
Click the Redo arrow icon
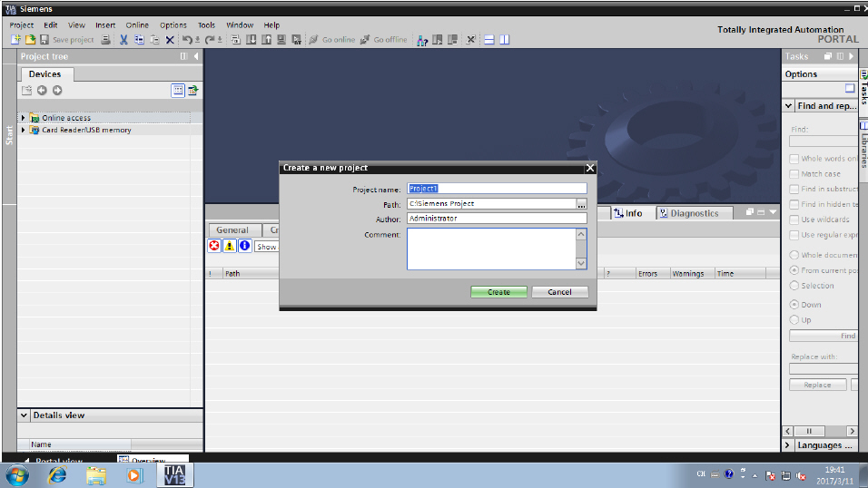pyautogui.click(x=210, y=40)
